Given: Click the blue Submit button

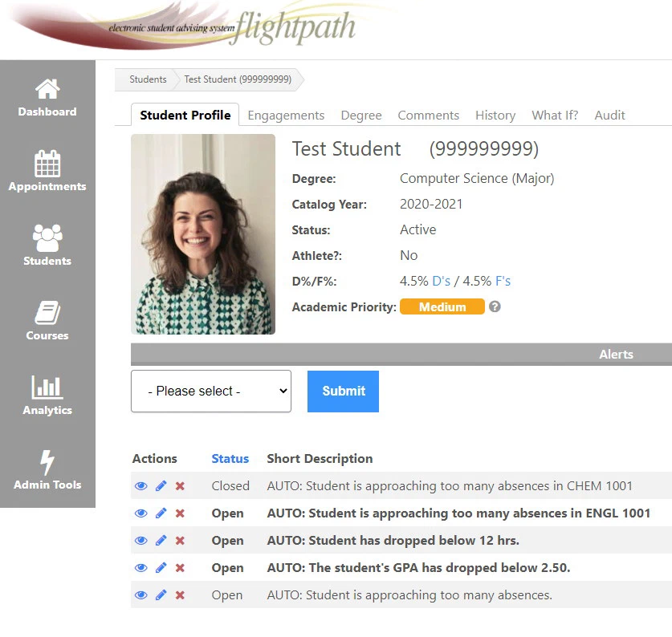Looking at the screenshot, I should pyautogui.click(x=343, y=392).
